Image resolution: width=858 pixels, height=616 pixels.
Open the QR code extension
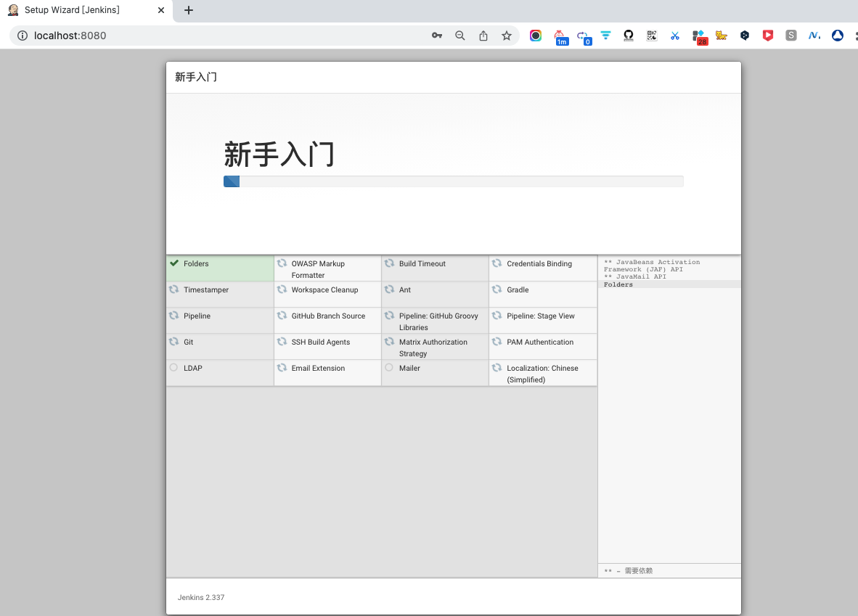point(652,36)
